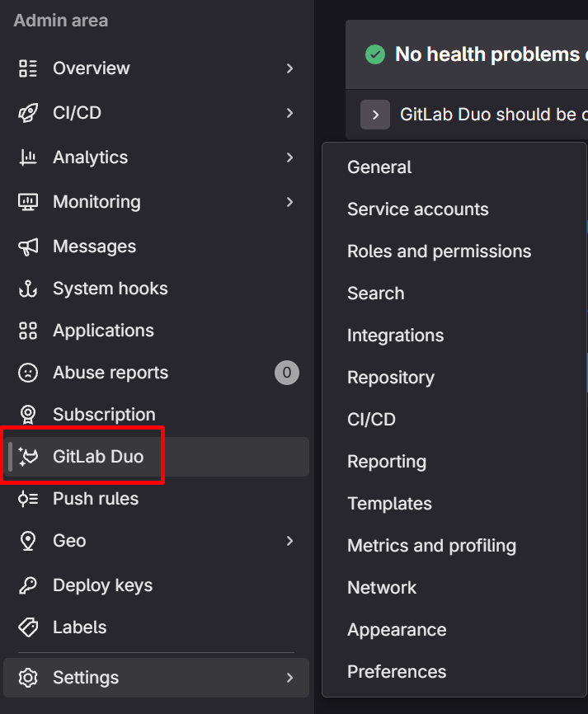Expand the Overview sidebar section
Viewport: 588px width, 714px height.
[289, 68]
